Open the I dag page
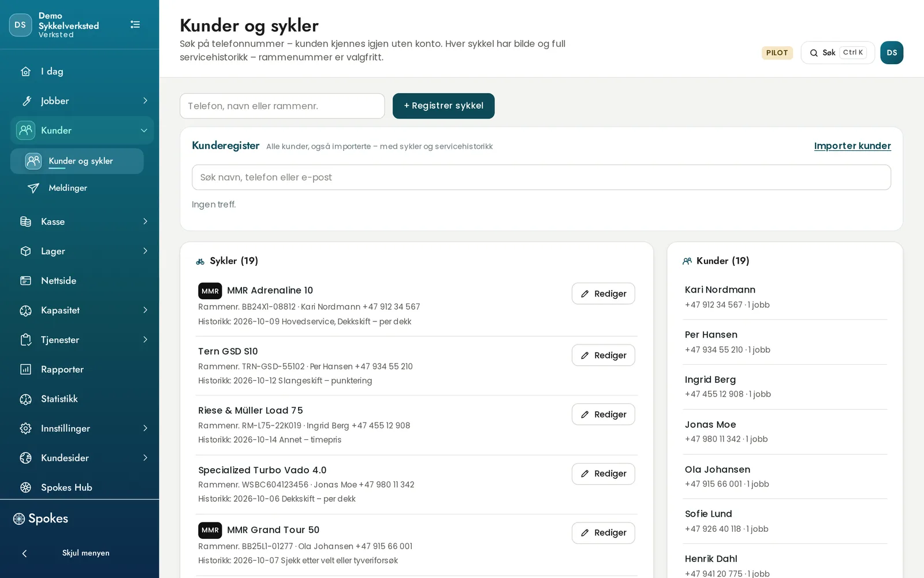This screenshot has height=578, width=924. pyautogui.click(x=82, y=71)
